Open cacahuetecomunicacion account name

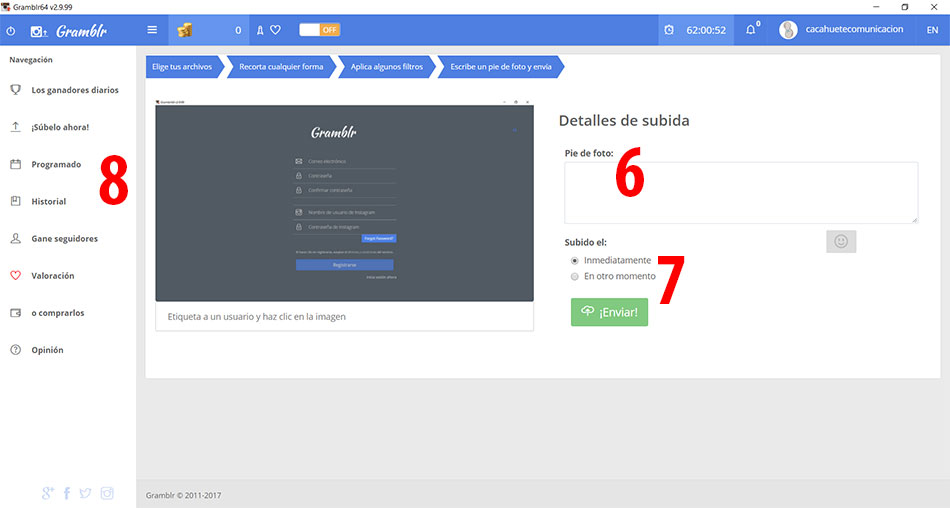coord(854,29)
